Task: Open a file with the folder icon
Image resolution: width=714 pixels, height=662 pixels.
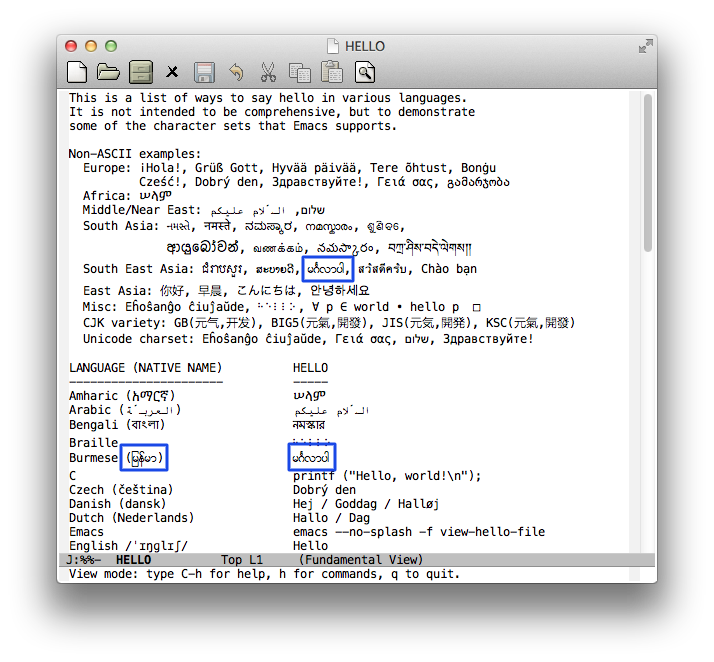Action: tap(108, 72)
